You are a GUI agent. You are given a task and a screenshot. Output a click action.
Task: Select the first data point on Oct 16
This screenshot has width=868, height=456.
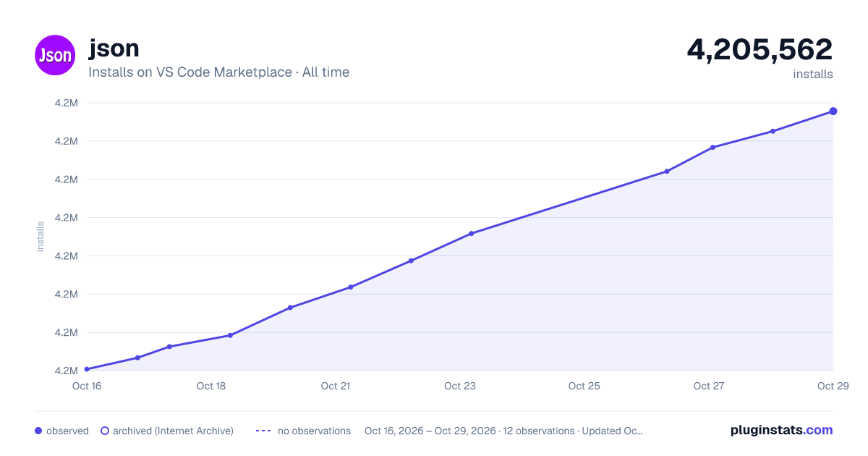click(87, 369)
